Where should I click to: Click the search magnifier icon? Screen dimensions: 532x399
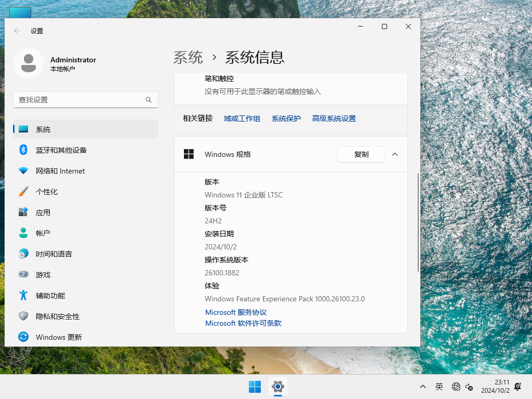click(149, 100)
